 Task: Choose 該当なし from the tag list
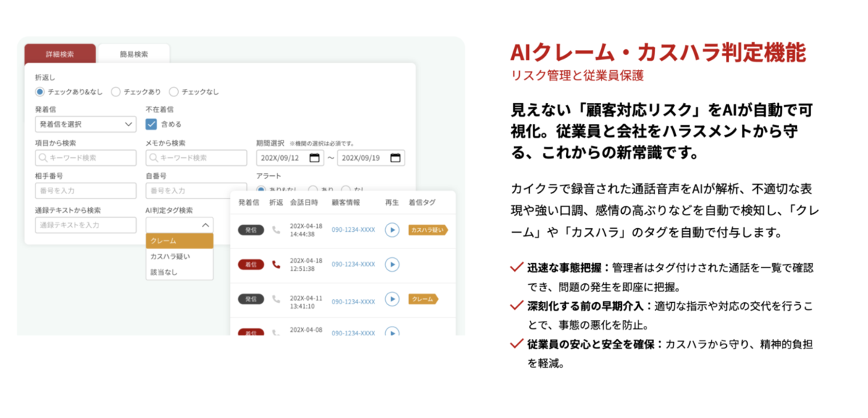164,272
